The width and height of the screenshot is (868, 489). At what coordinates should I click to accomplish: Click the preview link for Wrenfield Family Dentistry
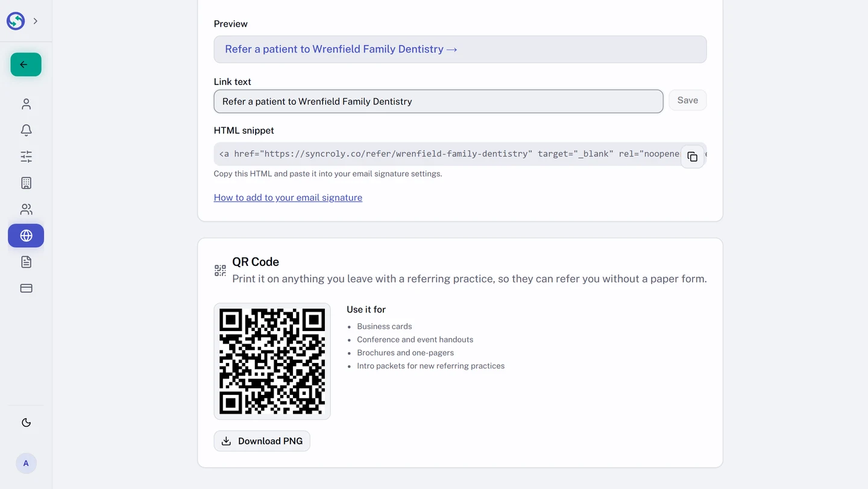coord(341,49)
